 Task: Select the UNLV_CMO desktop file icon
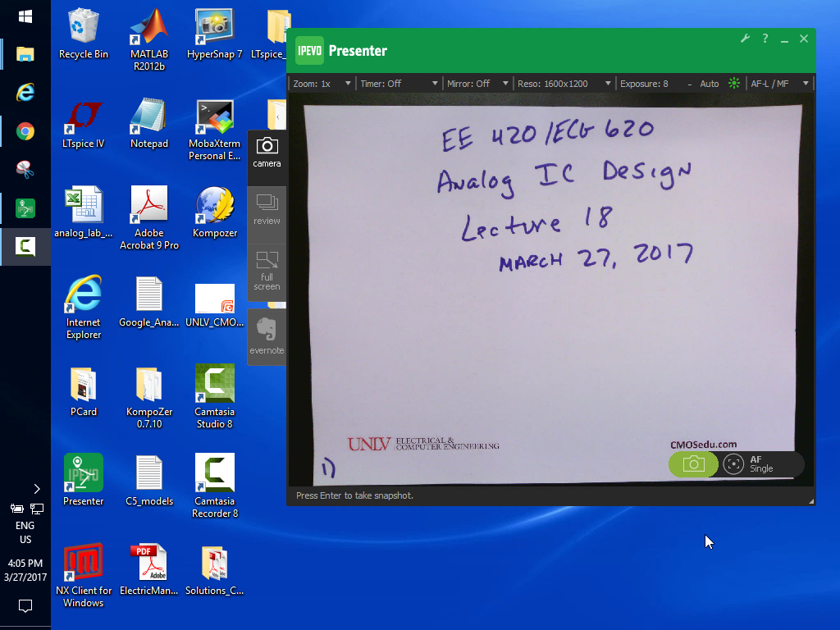[214, 305]
